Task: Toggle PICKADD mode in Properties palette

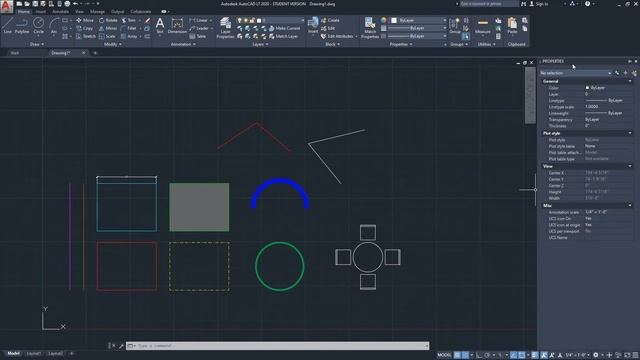Action: [x=617, y=73]
